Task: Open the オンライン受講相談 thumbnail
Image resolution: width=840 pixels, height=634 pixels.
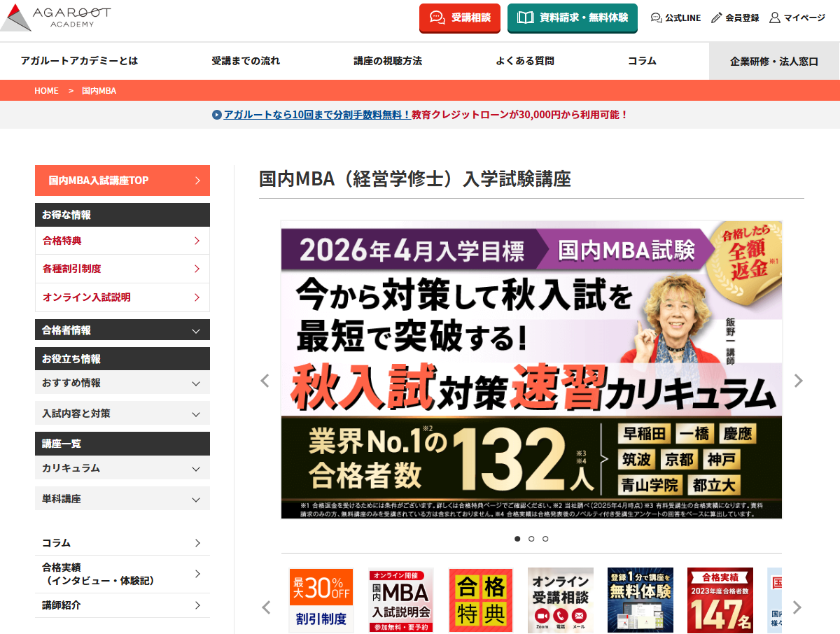Action: tap(561, 600)
